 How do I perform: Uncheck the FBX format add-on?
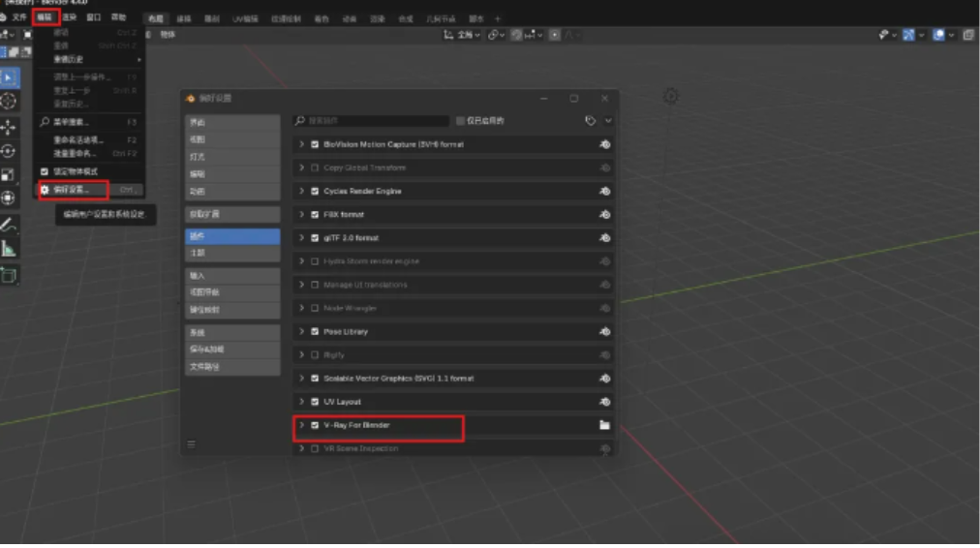pyautogui.click(x=315, y=214)
